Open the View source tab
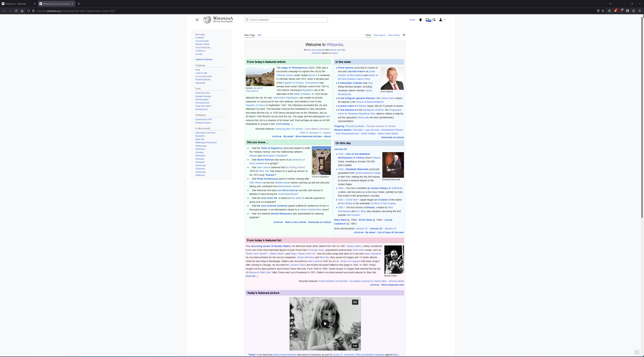This screenshot has height=357, width=644. [379, 35]
